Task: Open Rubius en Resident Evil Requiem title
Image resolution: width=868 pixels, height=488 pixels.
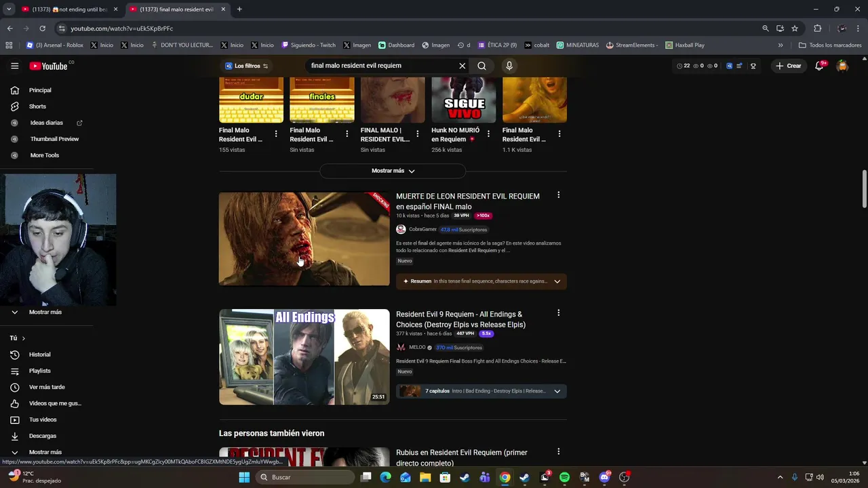Action: (462, 457)
